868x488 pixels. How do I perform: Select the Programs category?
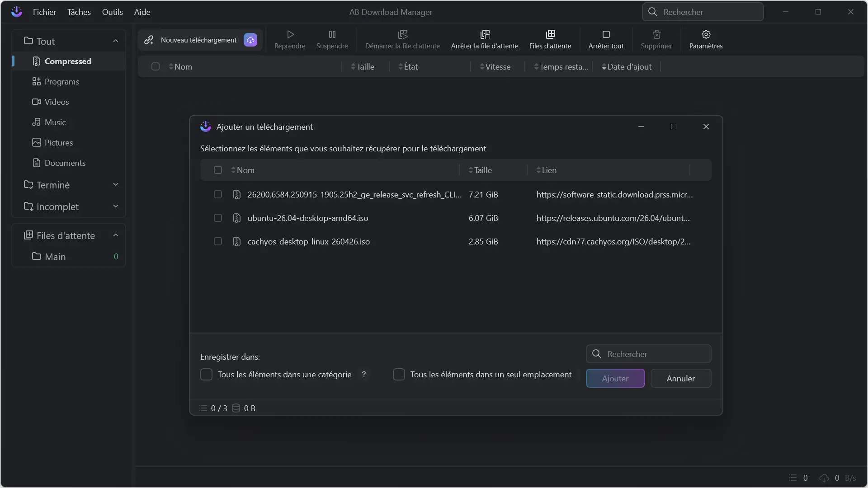click(x=69, y=81)
